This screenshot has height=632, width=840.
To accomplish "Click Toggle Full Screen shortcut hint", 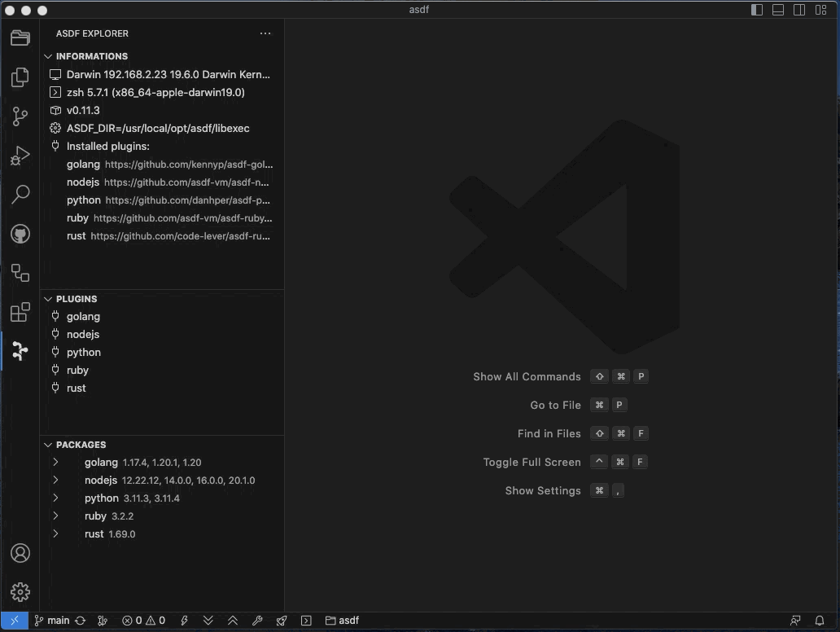I will pos(565,462).
